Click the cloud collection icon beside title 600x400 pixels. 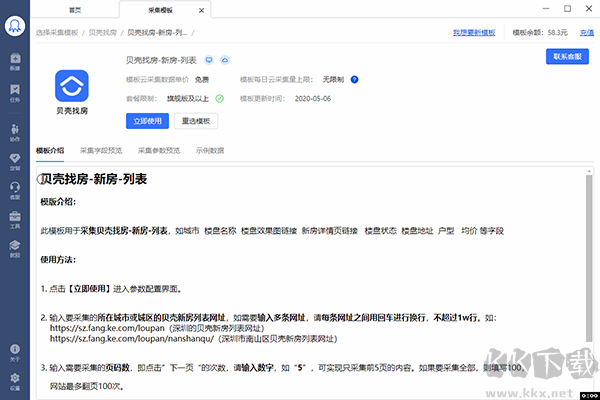225,60
